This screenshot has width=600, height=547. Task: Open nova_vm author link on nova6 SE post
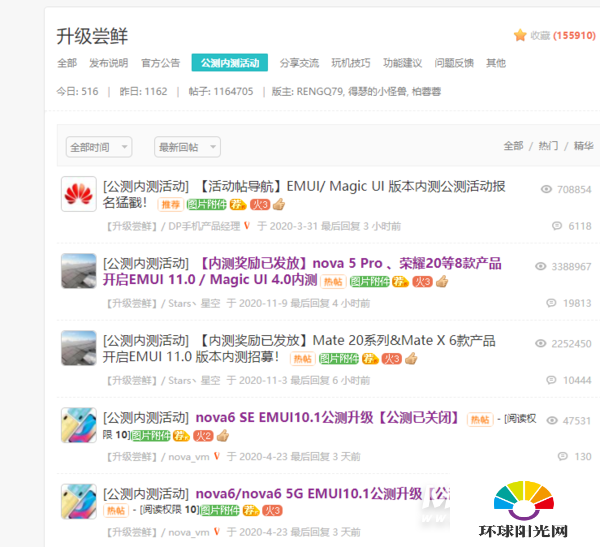pos(189,457)
